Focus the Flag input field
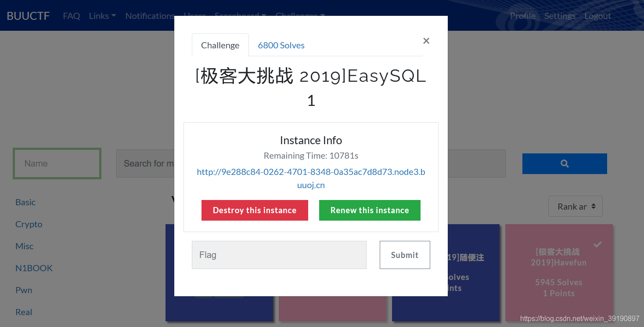This screenshot has height=327, width=644. (x=279, y=255)
